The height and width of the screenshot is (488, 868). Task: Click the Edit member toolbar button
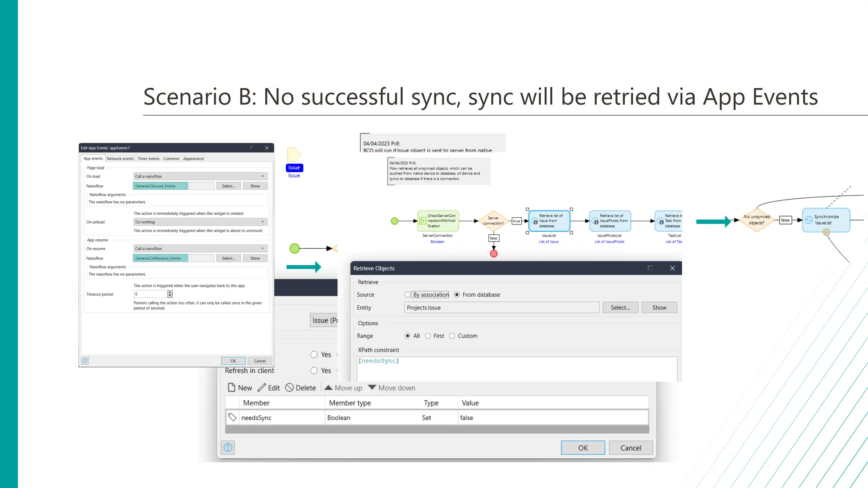click(269, 388)
